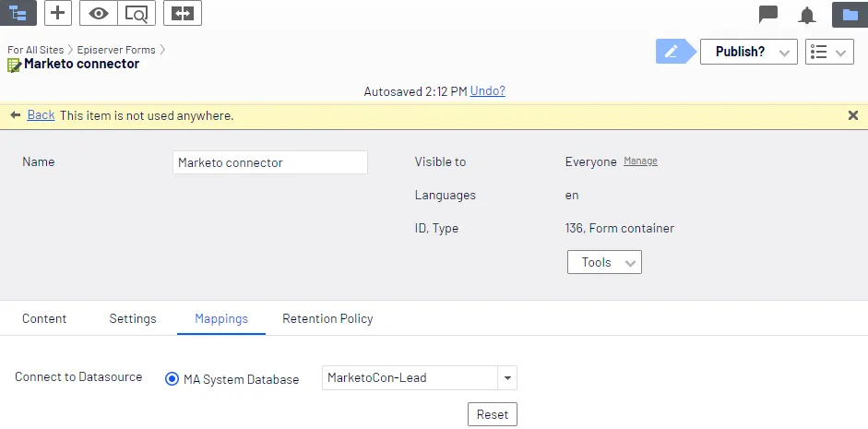Close the yellow notification bar
The width and height of the screenshot is (868, 429).
tap(853, 115)
